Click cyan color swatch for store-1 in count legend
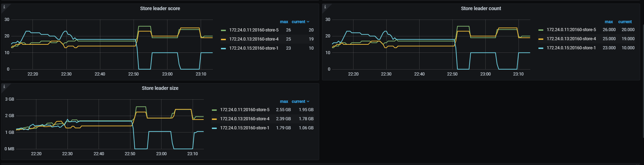This screenshot has width=644, height=165. pos(541,48)
